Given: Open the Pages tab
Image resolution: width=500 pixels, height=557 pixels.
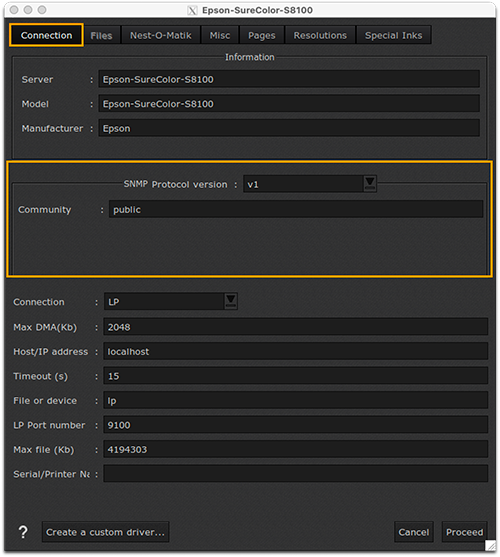Looking at the screenshot, I should click(262, 35).
